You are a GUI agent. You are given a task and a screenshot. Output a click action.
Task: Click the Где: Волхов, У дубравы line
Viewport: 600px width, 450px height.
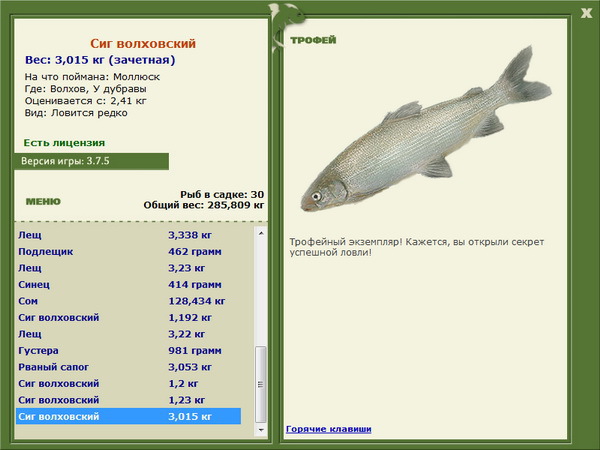(86, 89)
